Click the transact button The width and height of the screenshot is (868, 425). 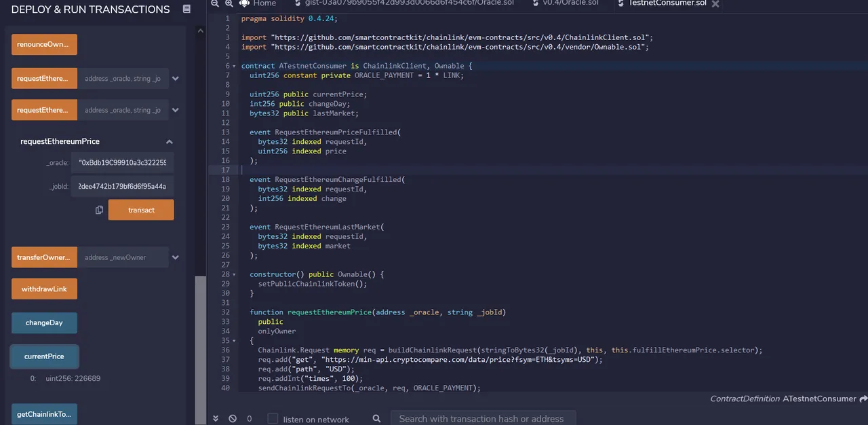click(141, 210)
